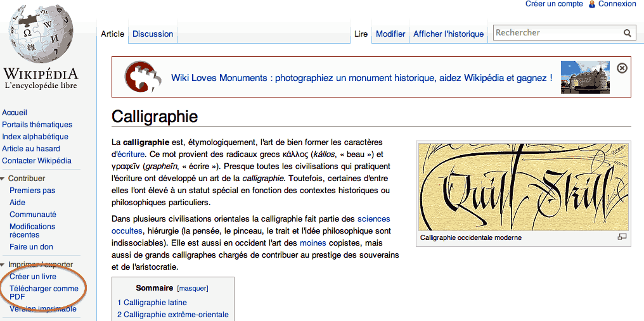Jump to 1 Calligraphie latine section
This screenshot has width=644, height=321.
coord(152,303)
